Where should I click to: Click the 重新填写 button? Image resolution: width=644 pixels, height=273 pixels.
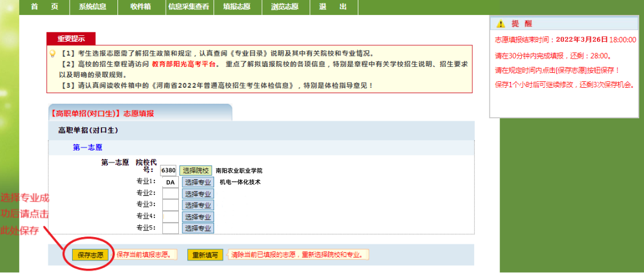coord(205,255)
